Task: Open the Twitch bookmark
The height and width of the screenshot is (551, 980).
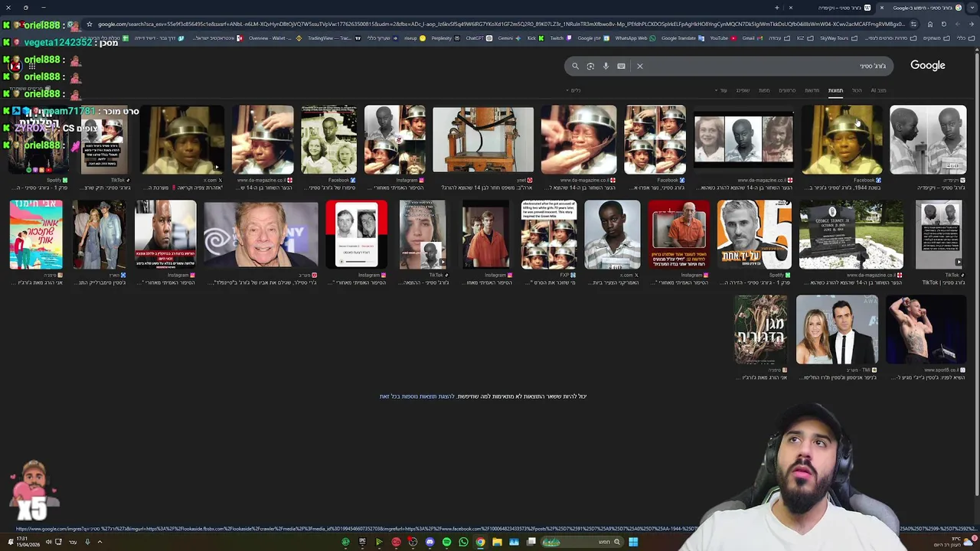Action: click(562, 38)
